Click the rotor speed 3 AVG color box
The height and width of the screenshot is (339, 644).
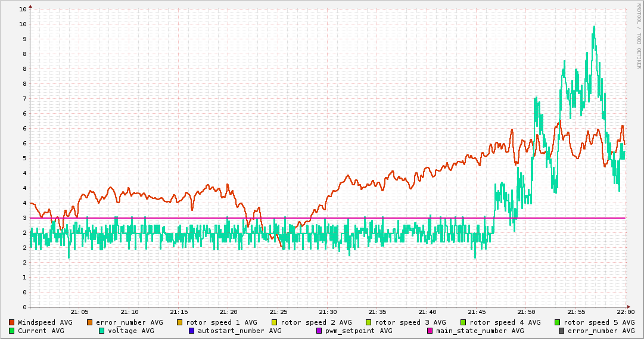(x=369, y=322)
